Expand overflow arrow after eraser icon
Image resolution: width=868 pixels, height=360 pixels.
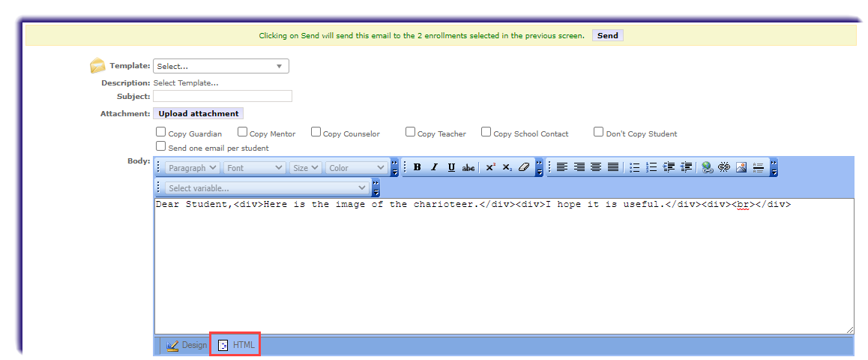point(539,167)
